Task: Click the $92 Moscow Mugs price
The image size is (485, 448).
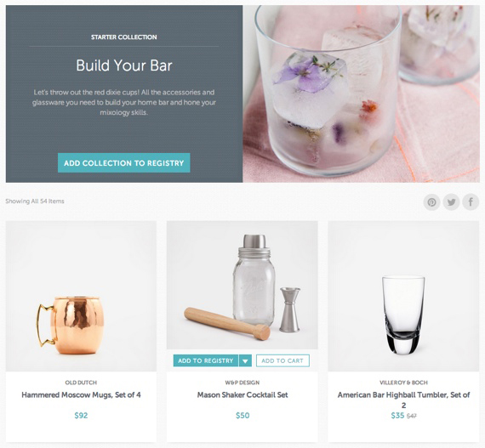Action: point(81,416)
